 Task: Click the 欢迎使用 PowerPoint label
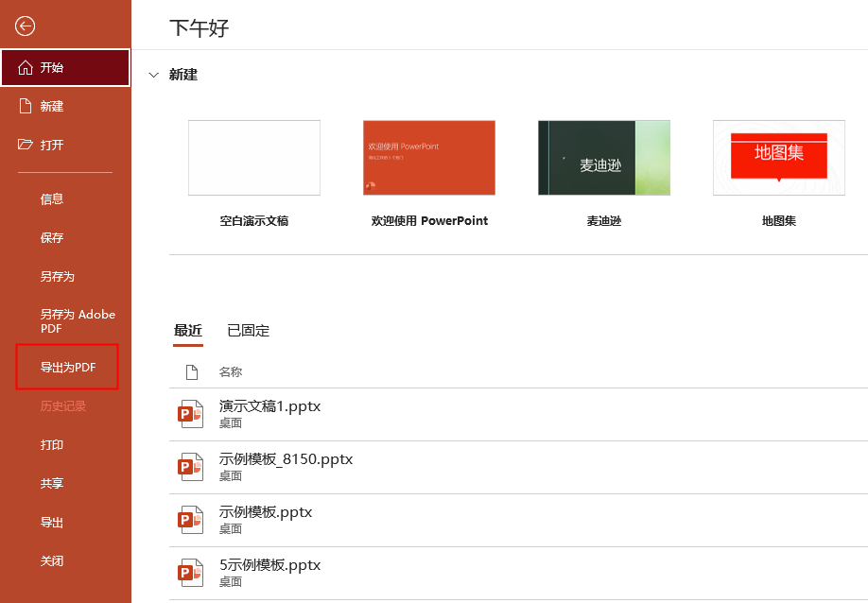pyautogui.click(x=429, y=221)
